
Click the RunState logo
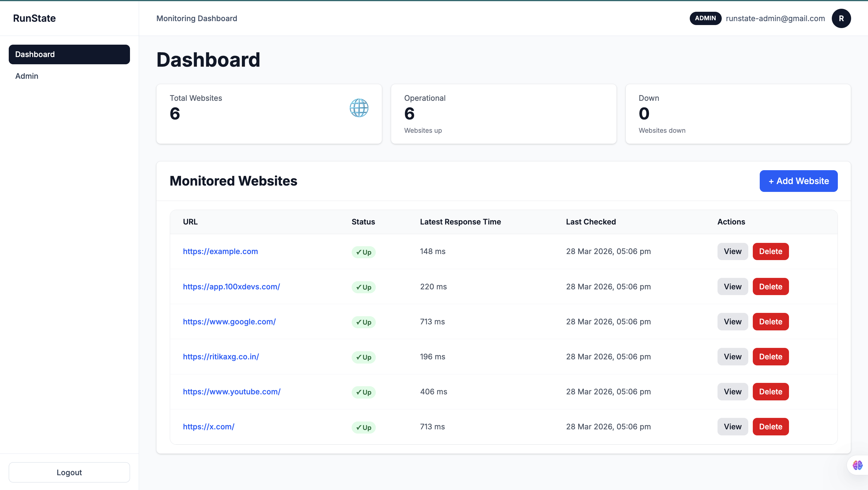point(34,18)
